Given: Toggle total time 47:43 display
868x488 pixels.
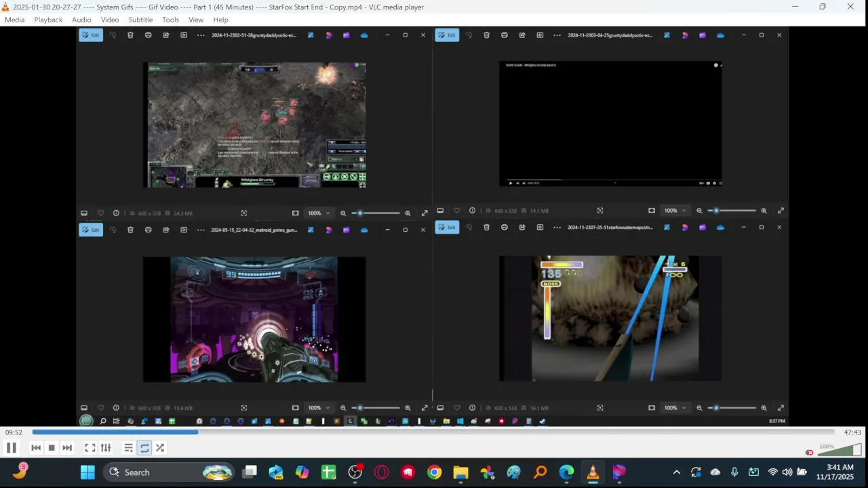Looking at the screenshot, I should click(x=852, y=432).
